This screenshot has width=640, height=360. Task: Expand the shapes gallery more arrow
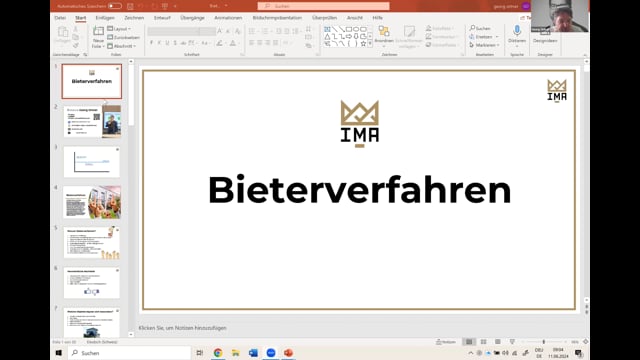click(370, 44)
